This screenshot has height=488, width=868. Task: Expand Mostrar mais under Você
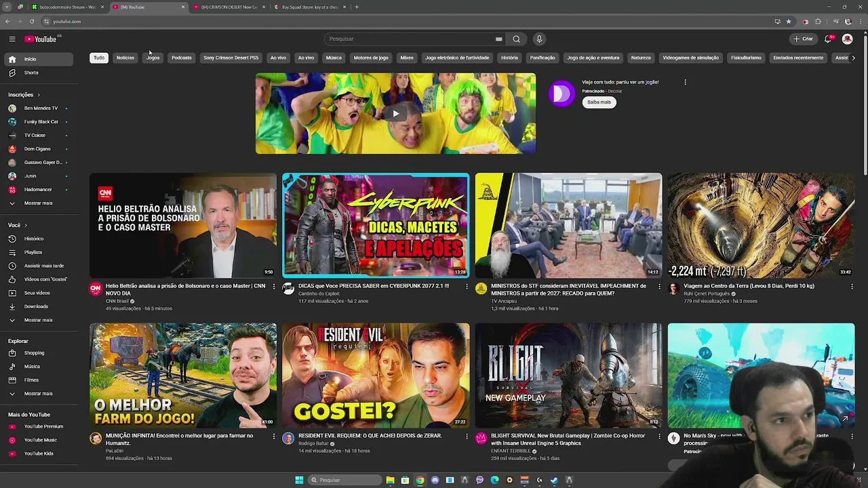[x=39, y=320]
